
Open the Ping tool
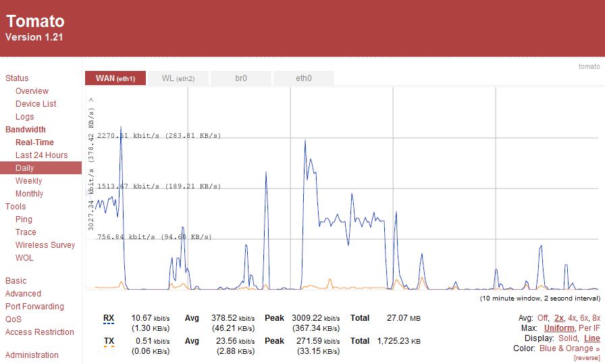click(24, 219)
